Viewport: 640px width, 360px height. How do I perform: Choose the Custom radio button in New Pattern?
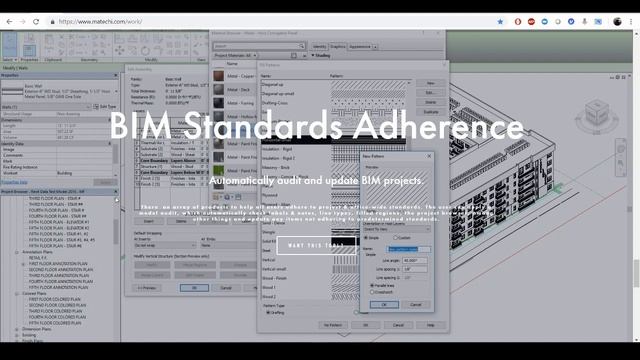395,238
